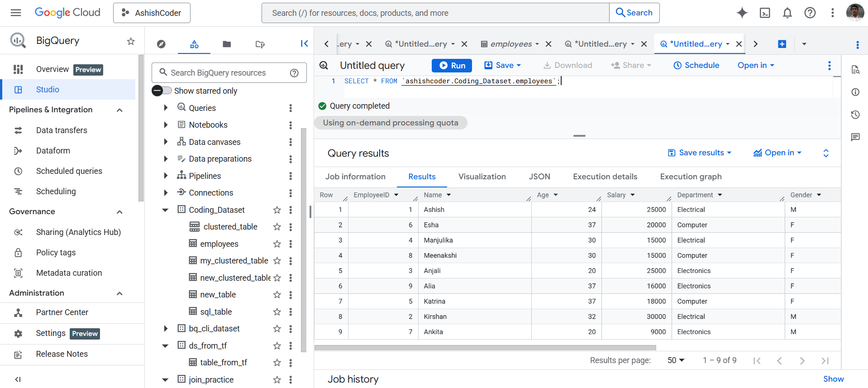Star the join_practice dataset

click(277, 380)
